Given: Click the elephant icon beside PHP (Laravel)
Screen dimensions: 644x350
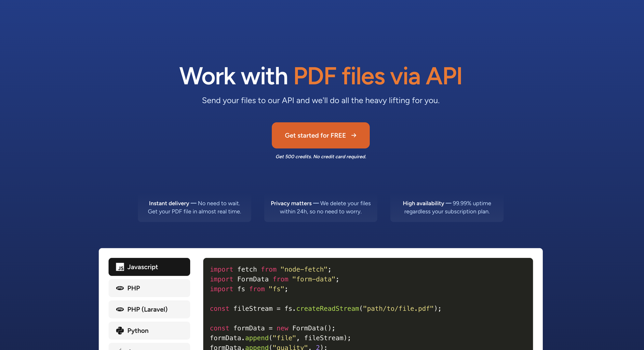Looking at the screenshot, I should coord(120,309).
